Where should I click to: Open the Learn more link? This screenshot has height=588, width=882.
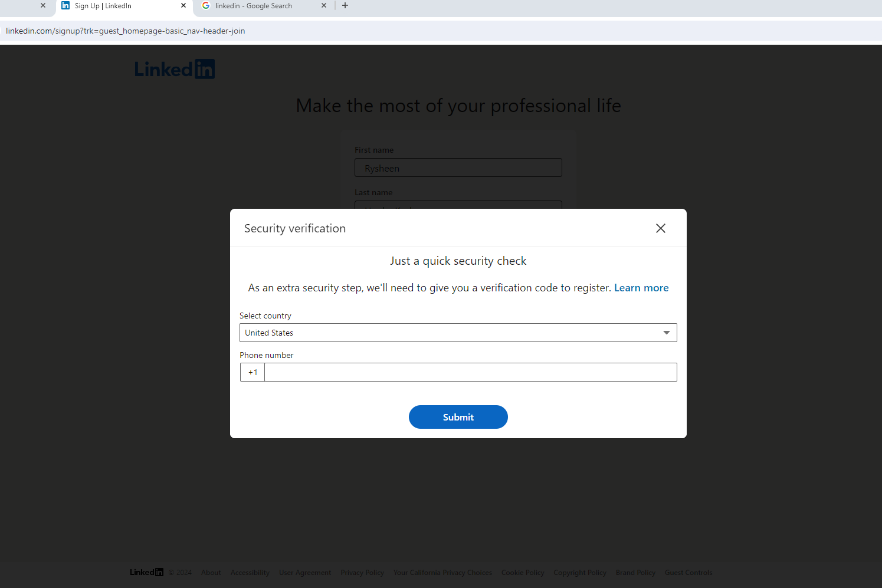click(641, 288)
